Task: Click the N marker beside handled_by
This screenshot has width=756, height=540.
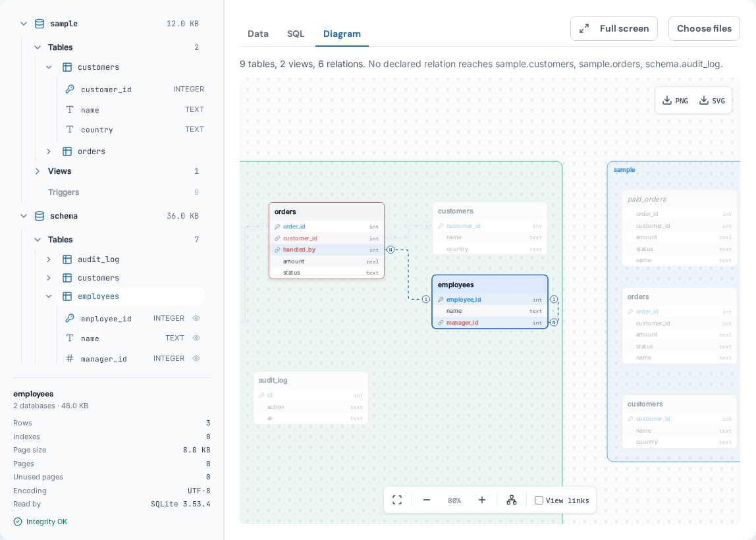Action: click(391, 250)
